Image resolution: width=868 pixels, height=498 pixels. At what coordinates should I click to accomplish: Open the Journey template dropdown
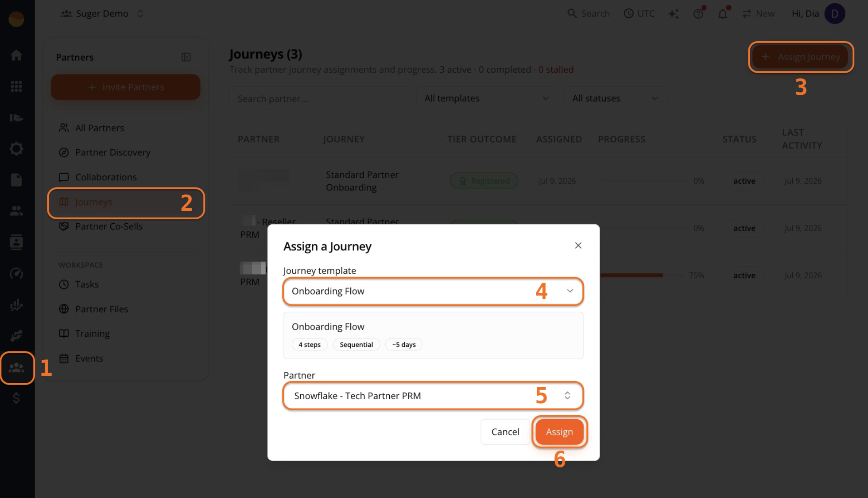click(x=433, y=291)
